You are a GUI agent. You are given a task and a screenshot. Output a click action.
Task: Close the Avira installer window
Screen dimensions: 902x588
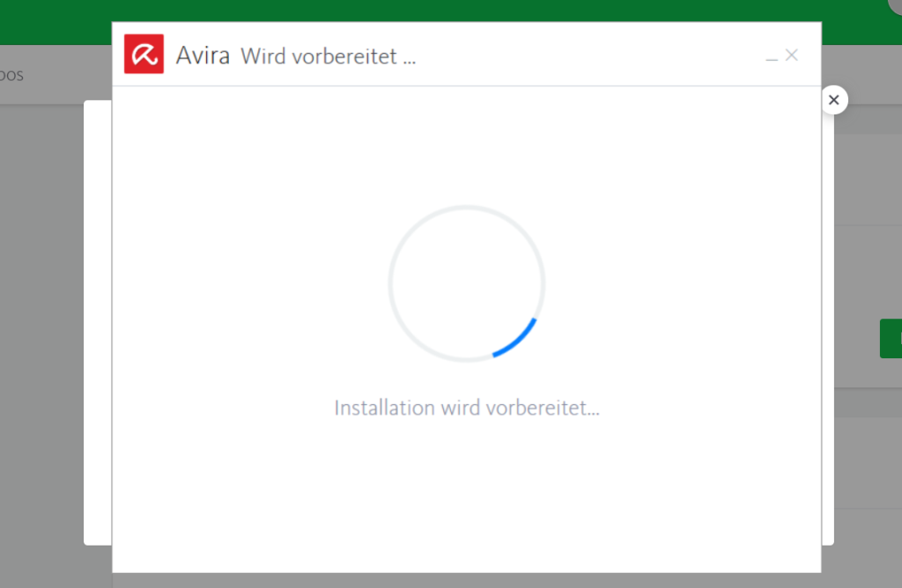[x=792, y=55]
